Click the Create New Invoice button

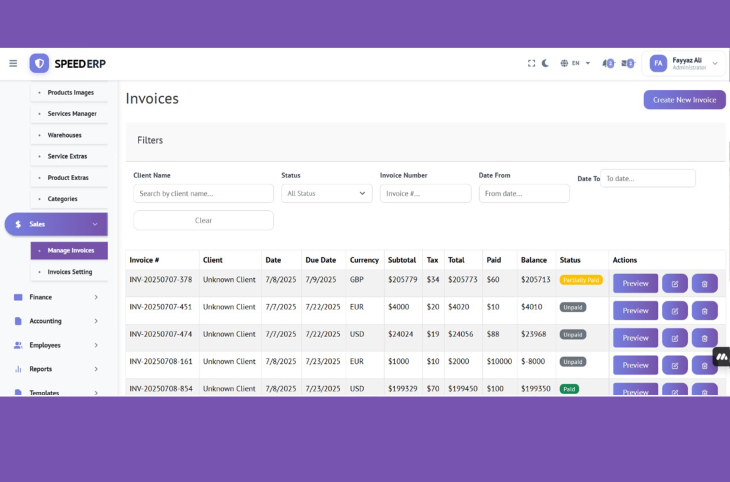click(x=684, y=100)
